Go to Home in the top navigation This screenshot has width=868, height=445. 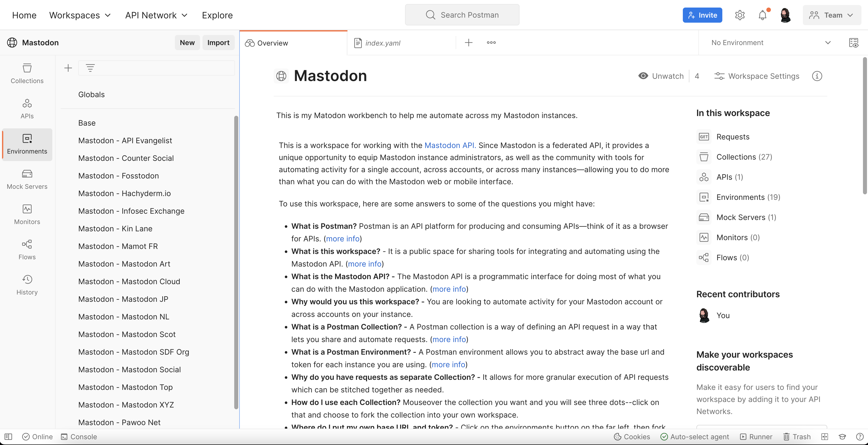(x=24, y=15)
